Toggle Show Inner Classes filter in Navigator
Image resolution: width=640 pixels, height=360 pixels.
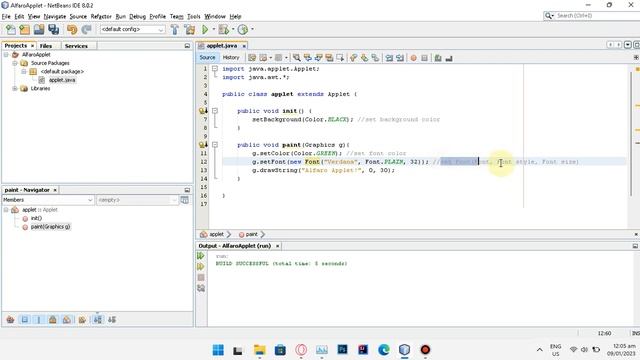(x=67, y=320)
